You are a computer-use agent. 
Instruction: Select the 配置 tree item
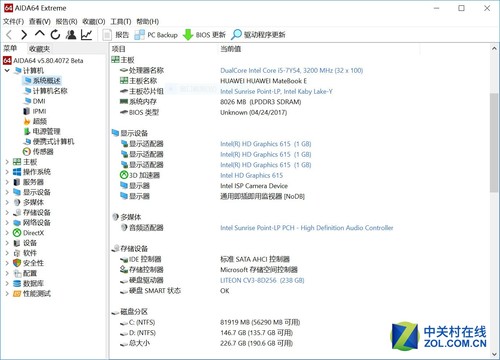(25, 273)
